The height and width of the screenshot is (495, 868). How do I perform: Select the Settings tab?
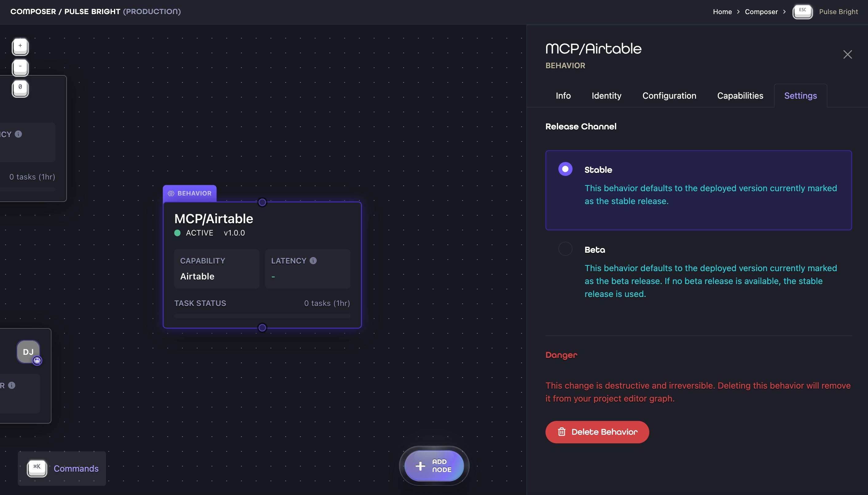click(x=800, y=96)
